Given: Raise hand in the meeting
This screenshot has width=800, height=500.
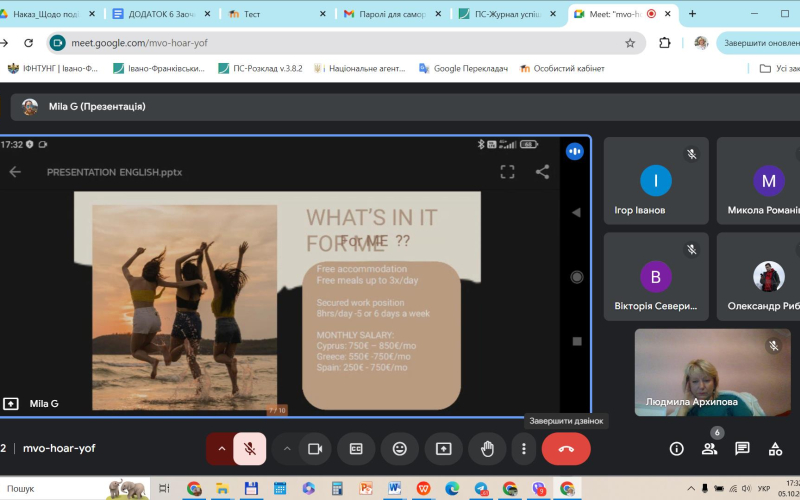Looking at the screenshot, I should pyautogui.click(x=487, y=448).
